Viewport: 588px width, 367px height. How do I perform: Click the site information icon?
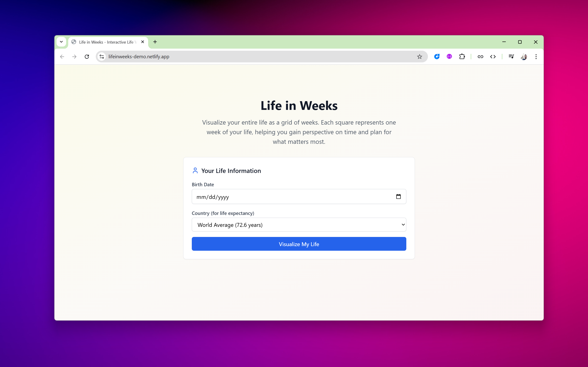[x=102, y=57]
